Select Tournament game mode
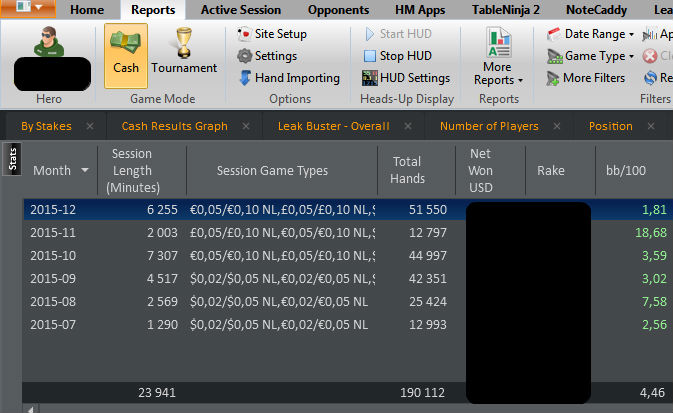The image size is (673, 413). click(184, 50)
